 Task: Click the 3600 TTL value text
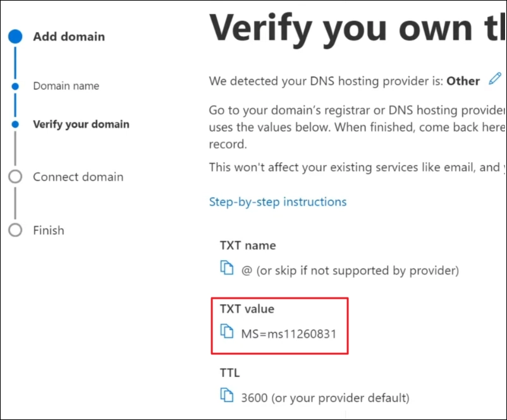click(325, 398)
